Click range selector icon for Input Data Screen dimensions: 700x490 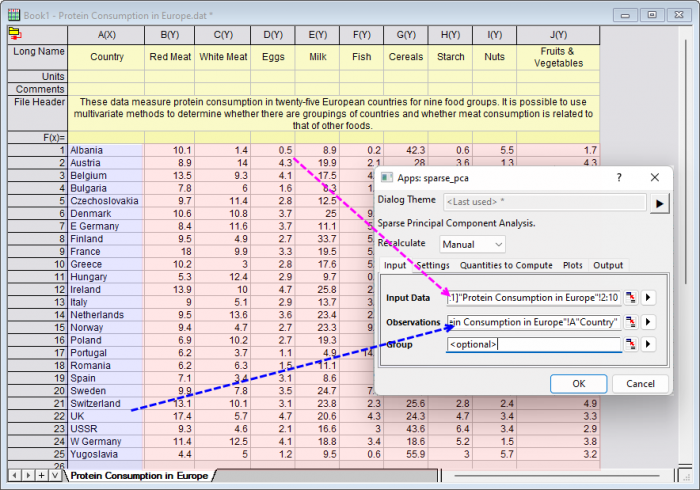[632, 298]
